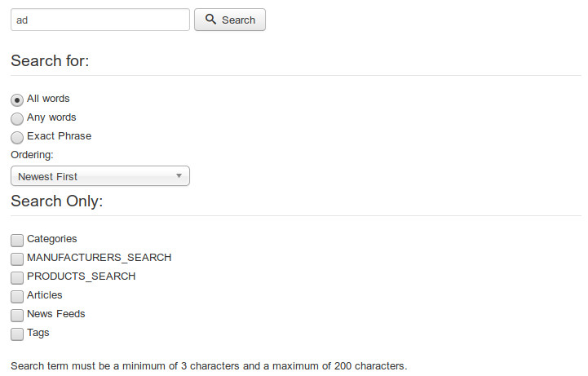The width and height of the screenshot is (588, 376).
Task: Click the Categories label text
Action: (51, 239)
